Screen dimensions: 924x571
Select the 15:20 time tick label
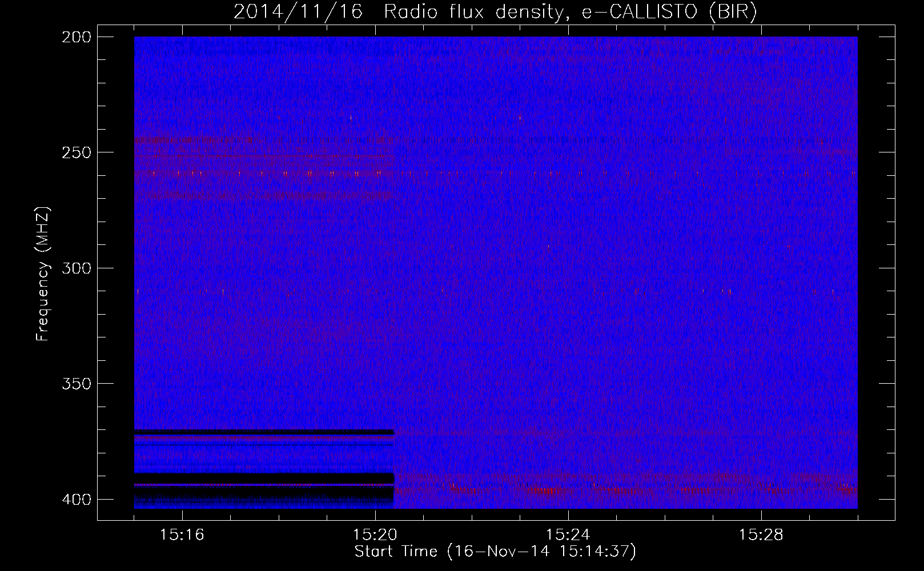pos(375,534)
